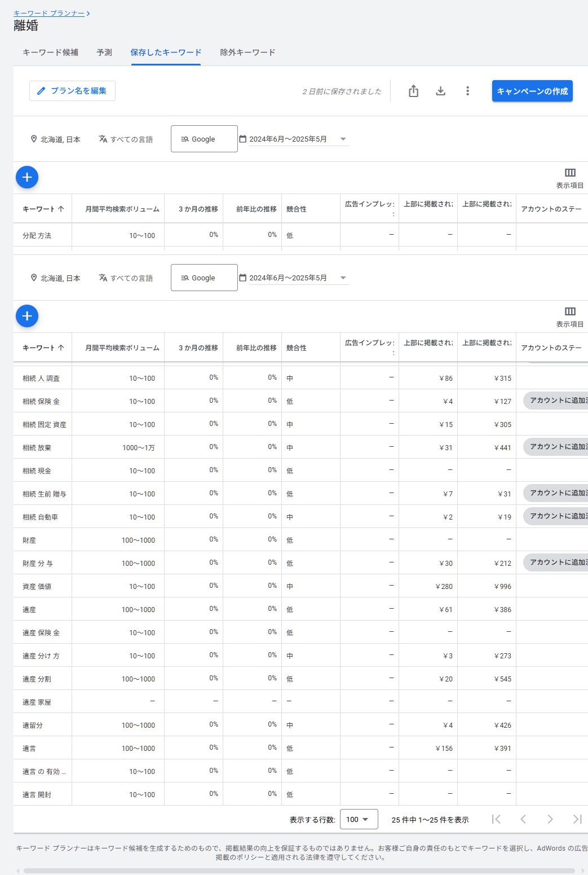Click the lower calendar icon beside date range

pos(243,278)
